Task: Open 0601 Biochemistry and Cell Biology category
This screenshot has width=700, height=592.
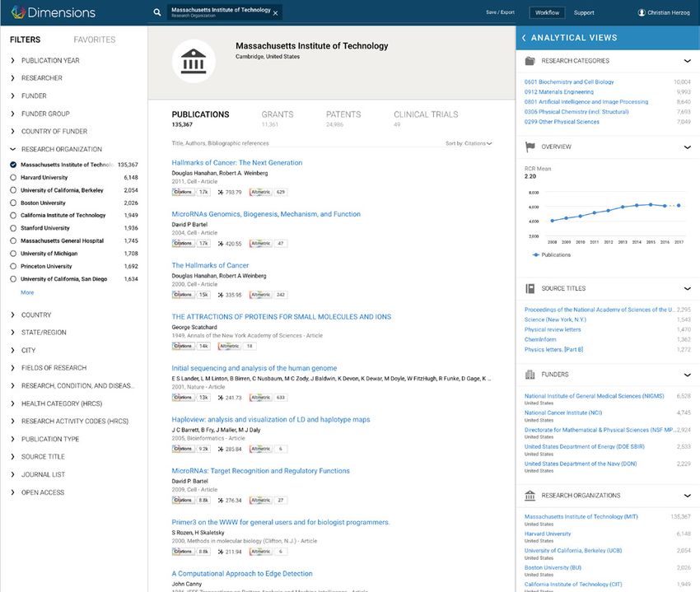Action: 569,82
